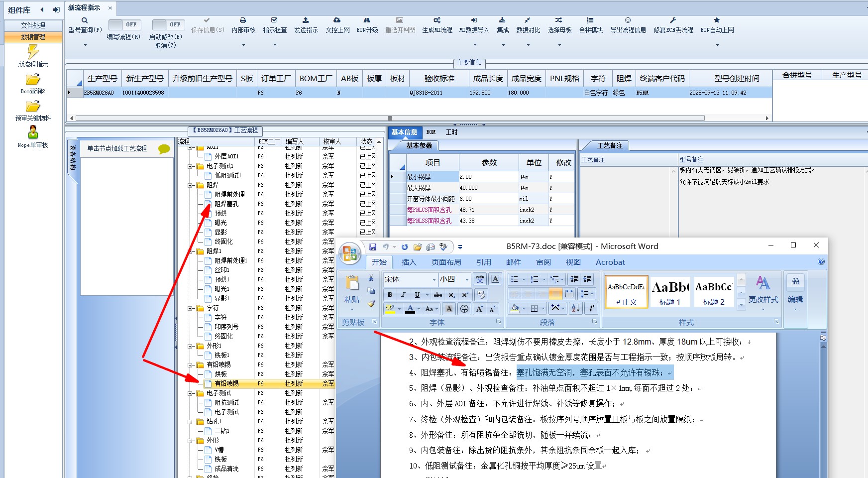Click 导出流程信息 smiley icon
Screen dimensions: 868x478
click(628, 20)
